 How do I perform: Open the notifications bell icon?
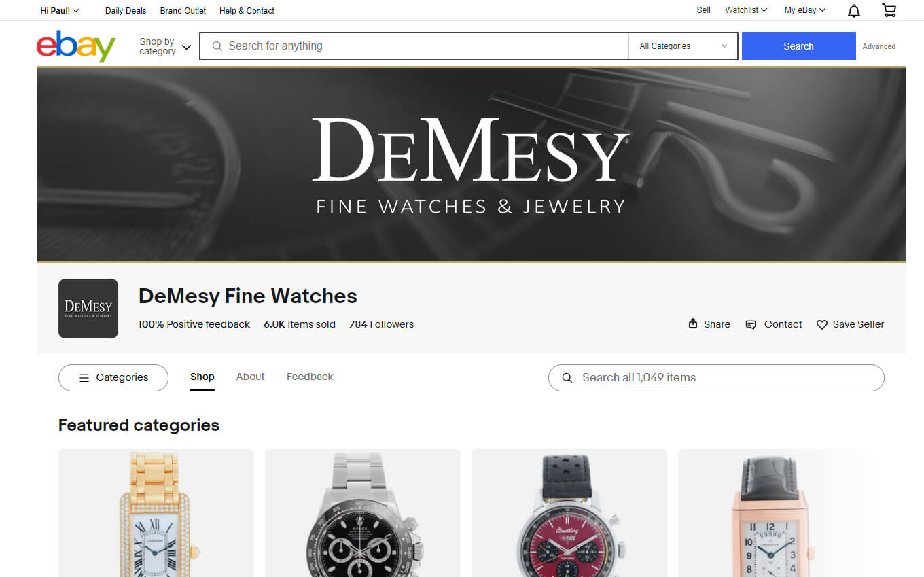854,10
